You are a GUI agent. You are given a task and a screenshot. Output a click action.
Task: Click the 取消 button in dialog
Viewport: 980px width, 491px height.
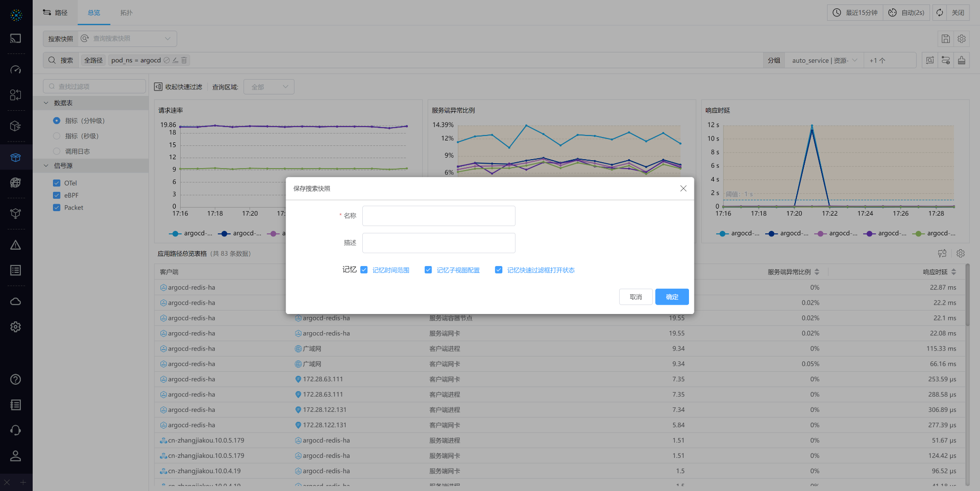[x=636, y=297]
